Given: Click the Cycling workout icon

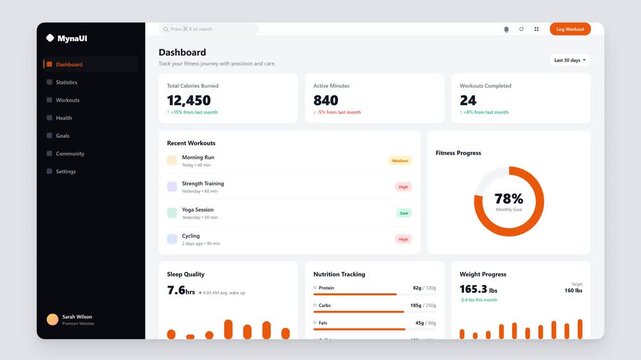Looking at the screenshot, I should coord(172,239).
